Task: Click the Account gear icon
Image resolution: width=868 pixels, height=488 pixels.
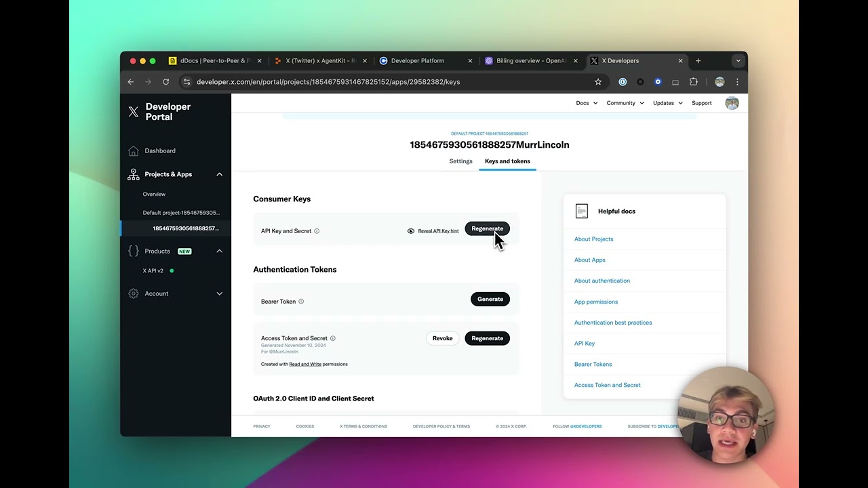Action: coord(134,293)
